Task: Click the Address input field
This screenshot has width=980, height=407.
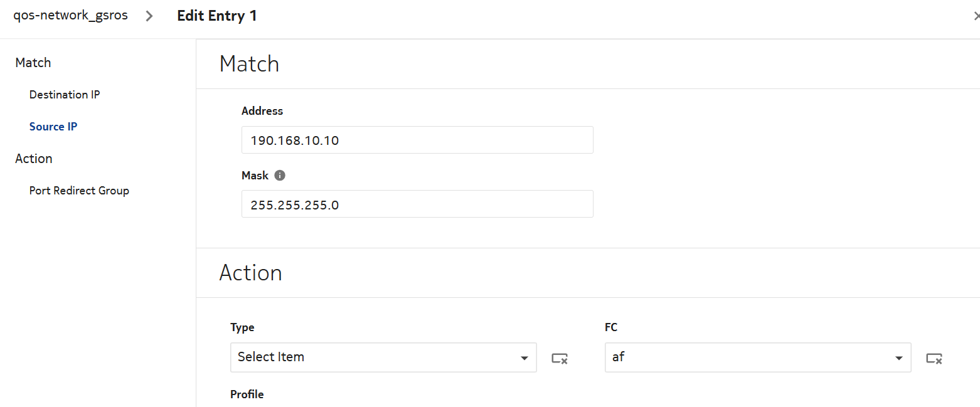Action: click(x=417, y=140)
